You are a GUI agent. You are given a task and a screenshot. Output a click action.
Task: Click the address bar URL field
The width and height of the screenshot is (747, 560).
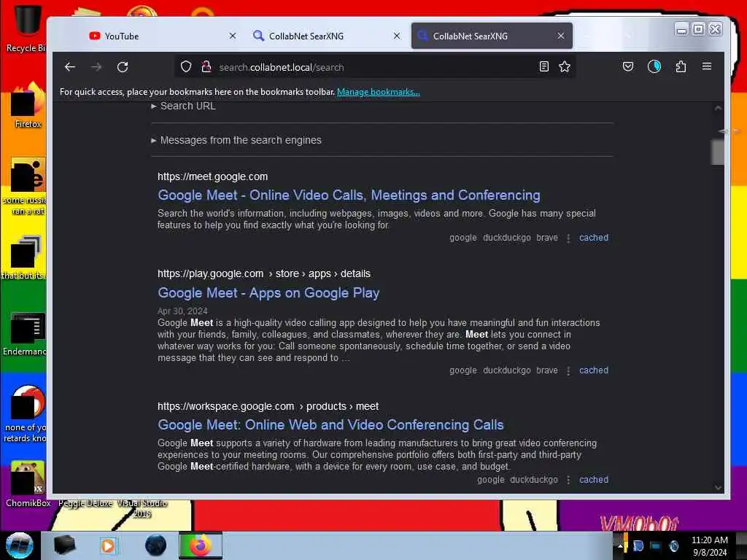coord(374,67)
